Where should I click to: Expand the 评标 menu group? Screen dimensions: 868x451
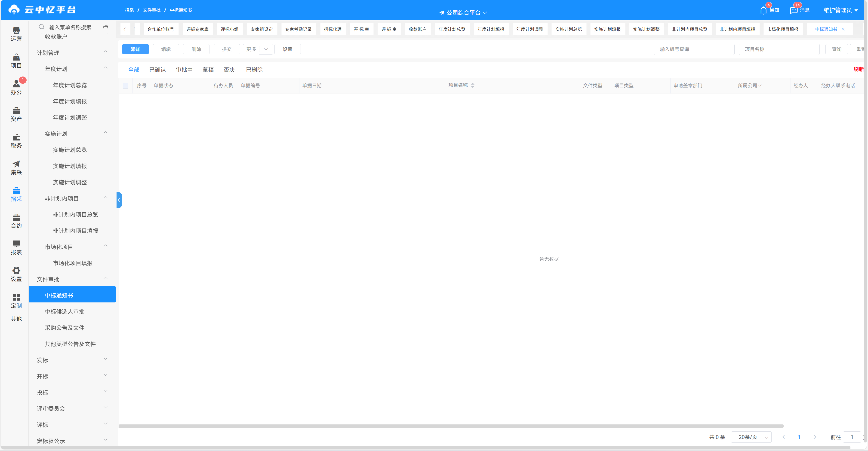[105, 424]
